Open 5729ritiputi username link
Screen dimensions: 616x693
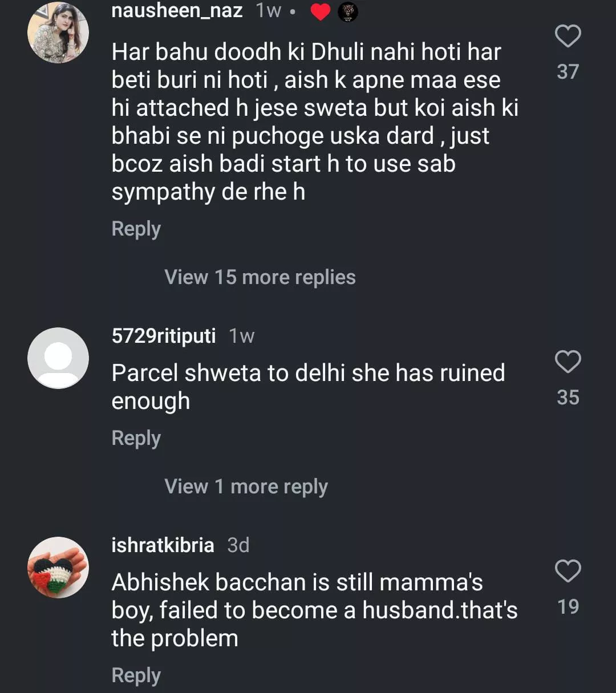(164, 336)
